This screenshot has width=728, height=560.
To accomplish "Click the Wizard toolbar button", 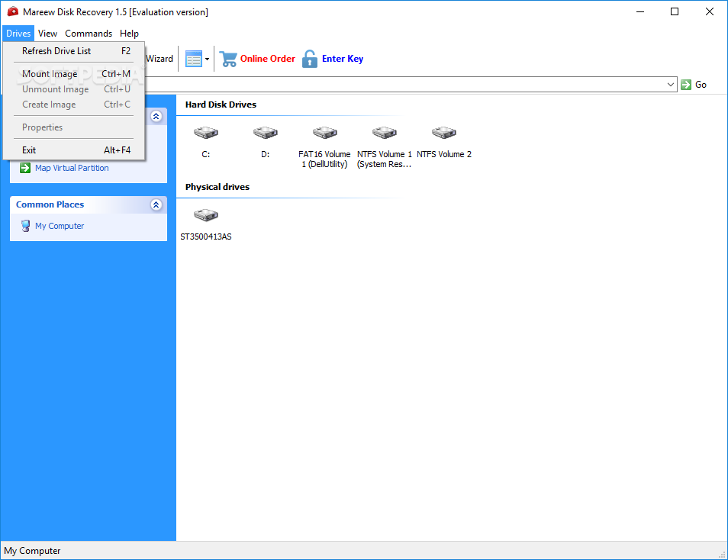I will point(159,59).
